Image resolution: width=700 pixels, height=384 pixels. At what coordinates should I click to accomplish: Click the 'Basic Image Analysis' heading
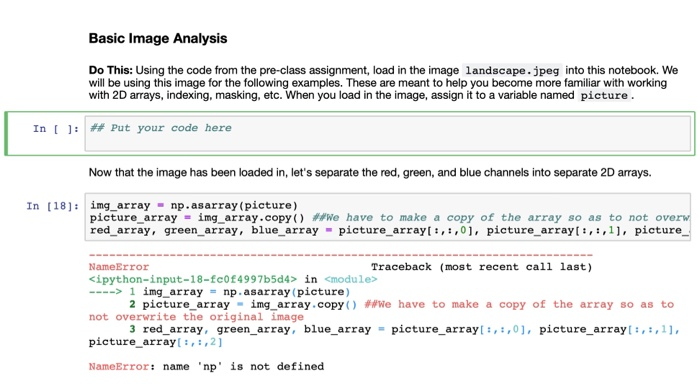[158, 38]
